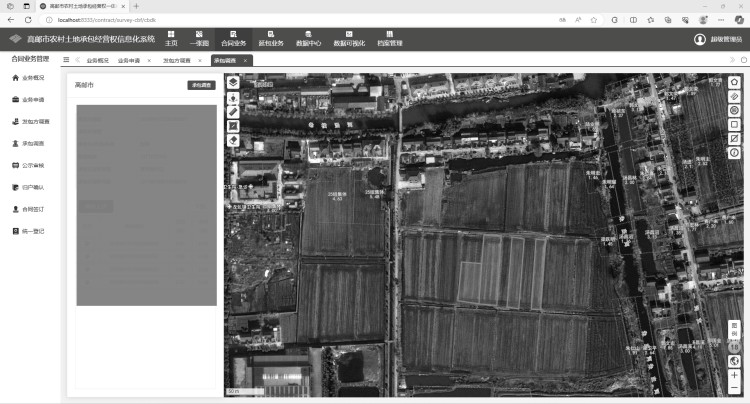Toggle the sidebar collapse hamburger icon
750x404 pixels.
(66, 60)
